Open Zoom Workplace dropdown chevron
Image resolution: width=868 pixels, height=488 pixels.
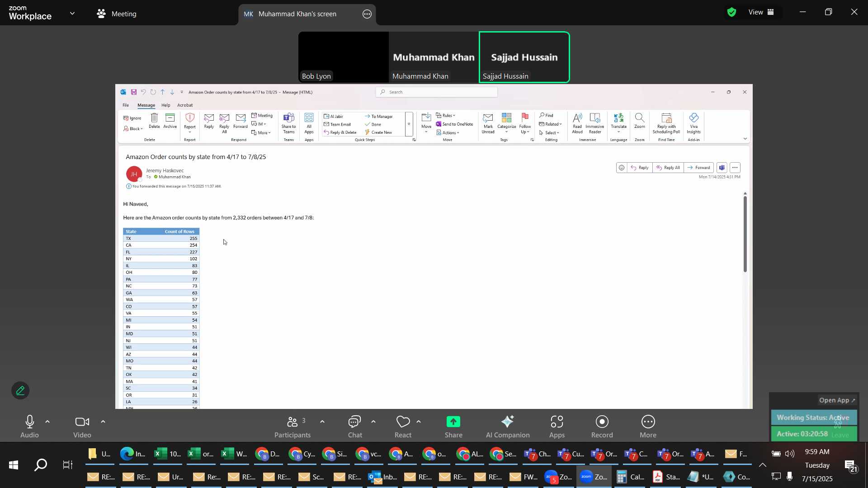click(72, 14)
